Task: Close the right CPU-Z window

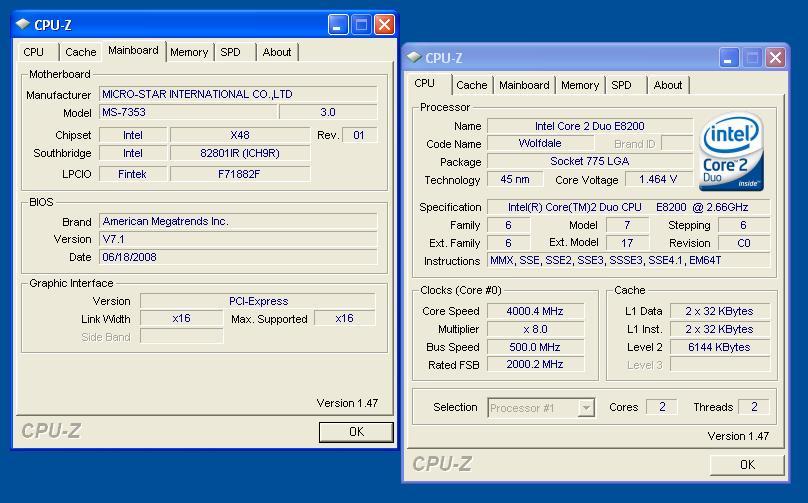Action: (776, 57)
